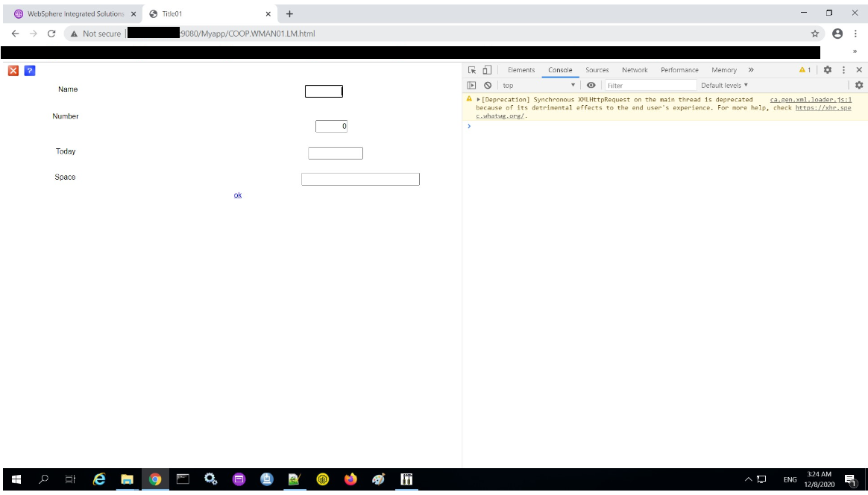Open the ca.gen.xml.loader.js:1 source link
Image resolution: width=868 pixels, height=495 pixels.
[811, 99]
